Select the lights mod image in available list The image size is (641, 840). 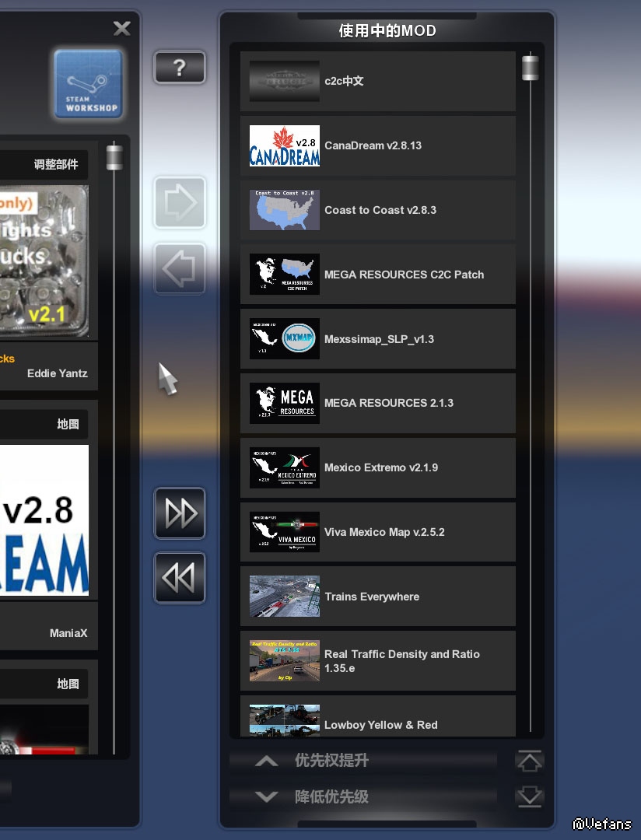[44, 261]
